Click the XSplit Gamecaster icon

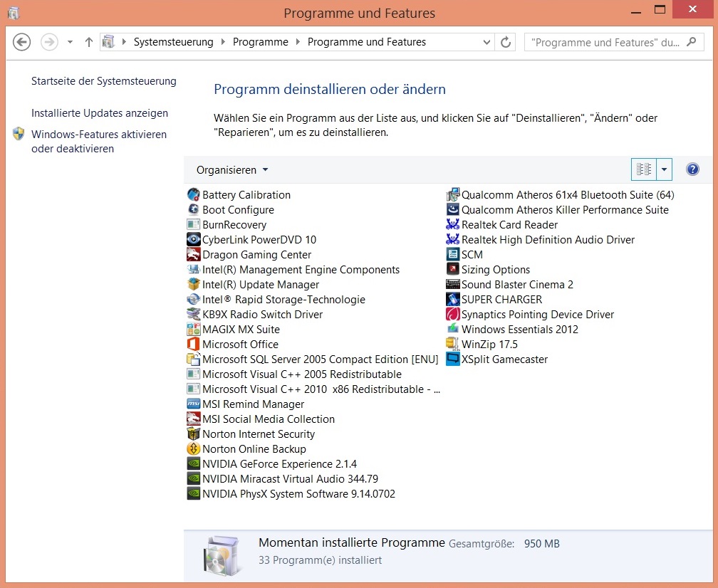click(452, 359)
